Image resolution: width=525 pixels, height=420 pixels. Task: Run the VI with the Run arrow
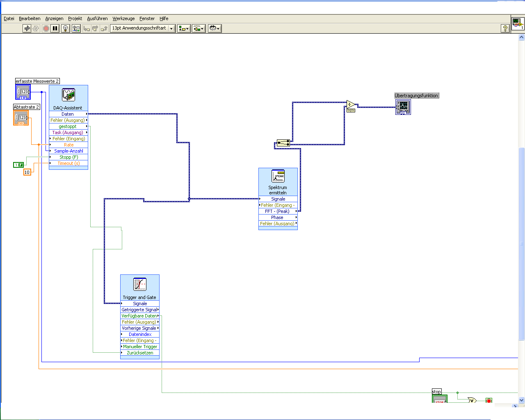(27, 28)
